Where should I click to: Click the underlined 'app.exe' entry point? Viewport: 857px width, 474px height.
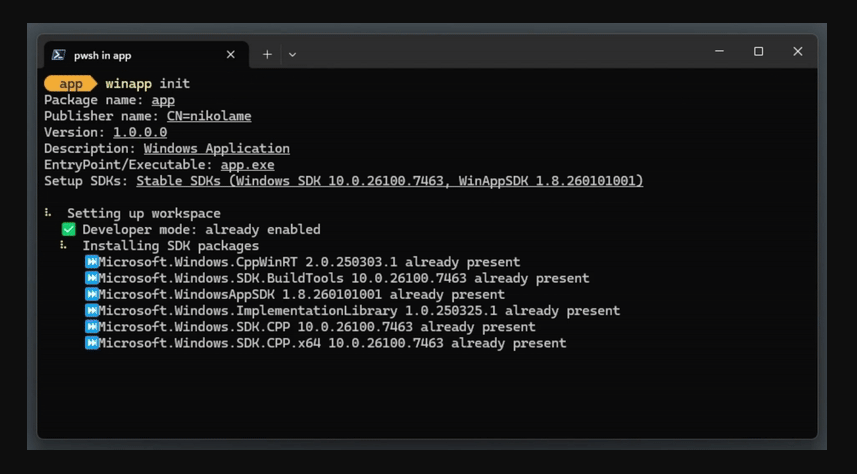(247, 165)
